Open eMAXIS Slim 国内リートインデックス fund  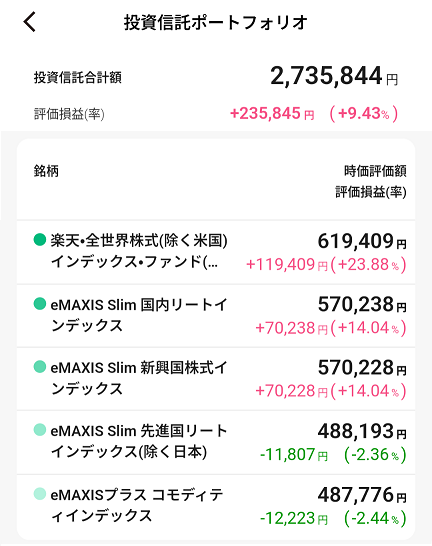pyautogui.click(x=216, y=316)
